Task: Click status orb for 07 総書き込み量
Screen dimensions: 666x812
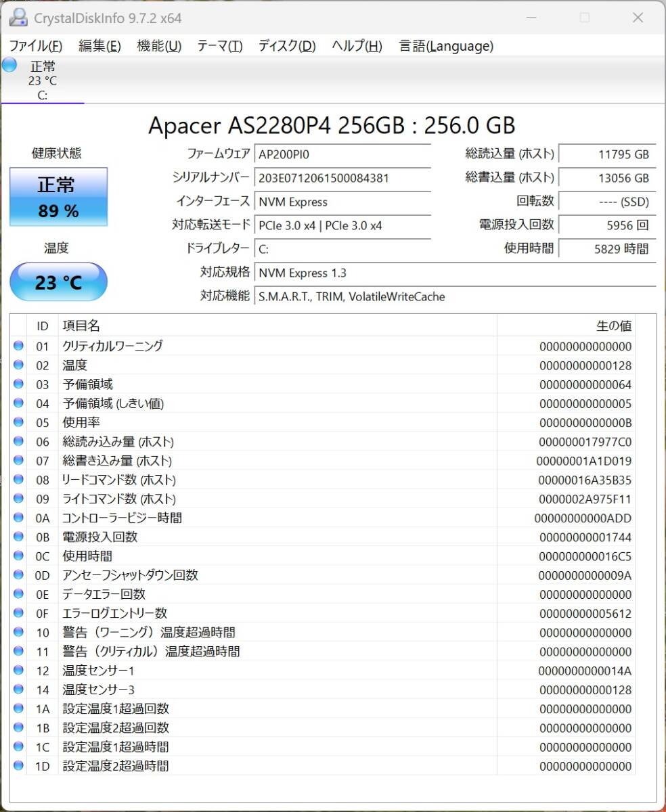Action: 18,461
